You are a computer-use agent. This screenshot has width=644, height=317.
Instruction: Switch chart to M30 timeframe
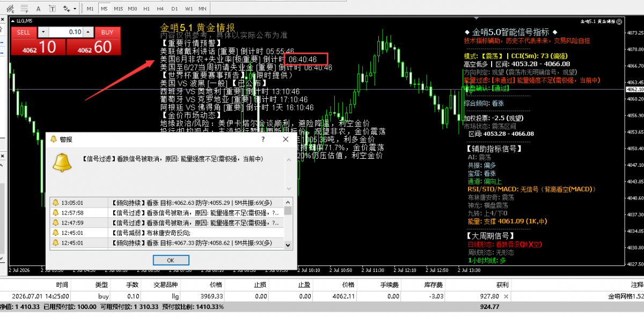[133, 9]
